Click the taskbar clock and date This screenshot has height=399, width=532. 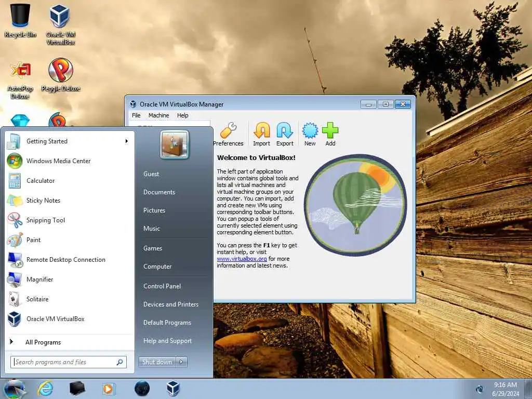pos(505,389)
